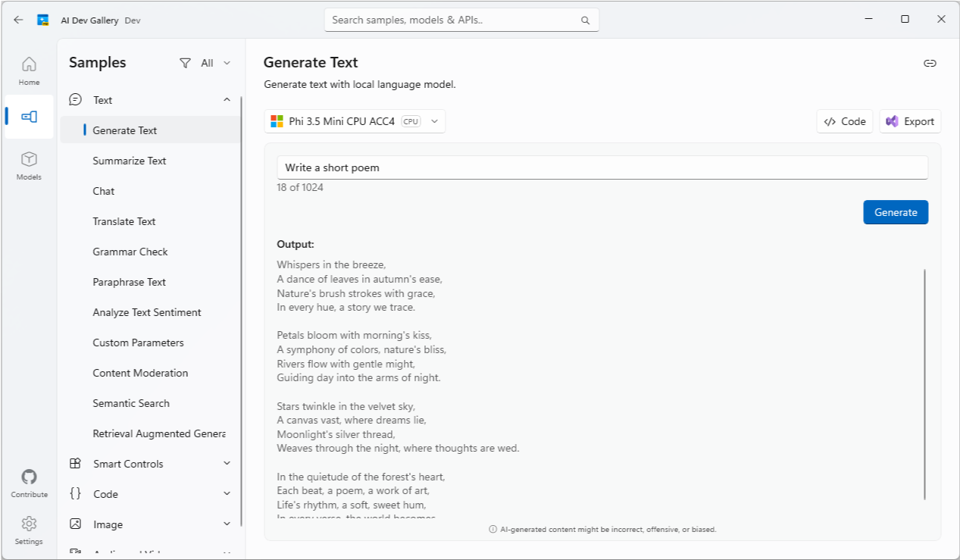Select the Samples icon in navigation rail
This screenshot has width=960, height=560.
[x=29, y=117]
